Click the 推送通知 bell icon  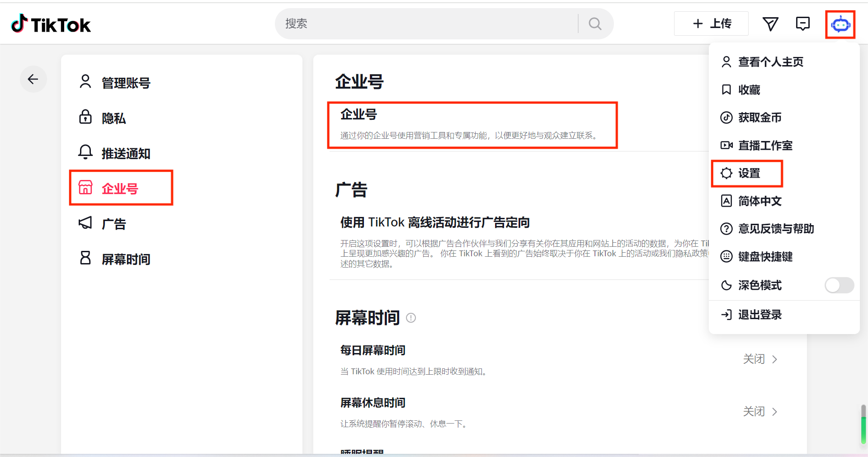point(85,152)
